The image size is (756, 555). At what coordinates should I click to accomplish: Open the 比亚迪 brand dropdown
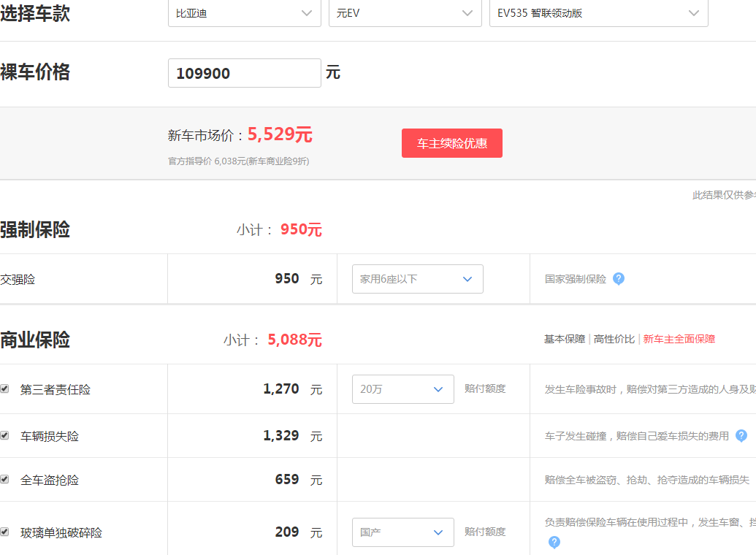[x=245, y=13]
